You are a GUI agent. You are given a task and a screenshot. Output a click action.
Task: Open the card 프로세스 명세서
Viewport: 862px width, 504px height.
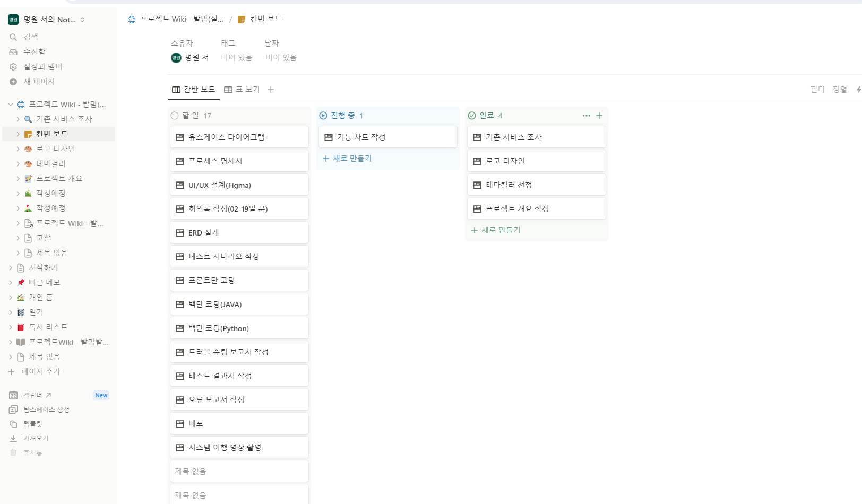coord(239,161)
